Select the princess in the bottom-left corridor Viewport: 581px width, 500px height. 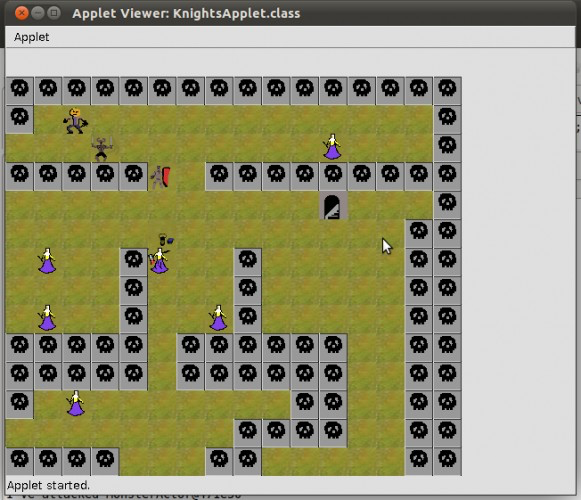(x=76, y=403)
